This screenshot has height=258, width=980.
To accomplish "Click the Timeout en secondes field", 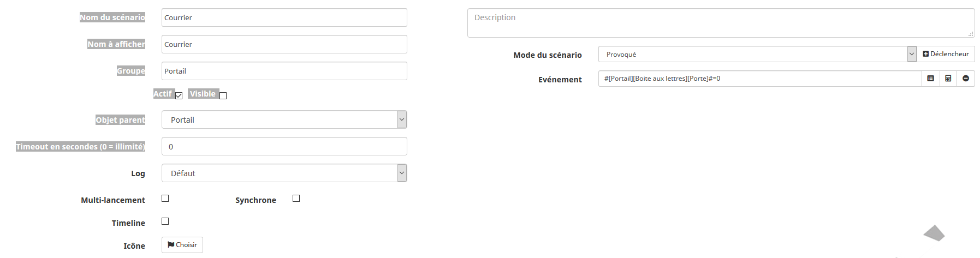I will click(284, 147).
